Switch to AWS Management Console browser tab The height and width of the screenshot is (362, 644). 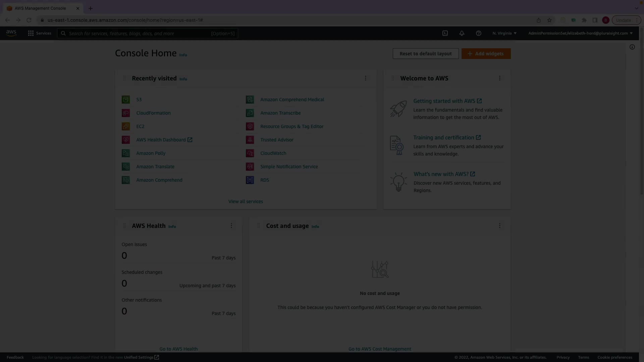[x=40, y=8]
